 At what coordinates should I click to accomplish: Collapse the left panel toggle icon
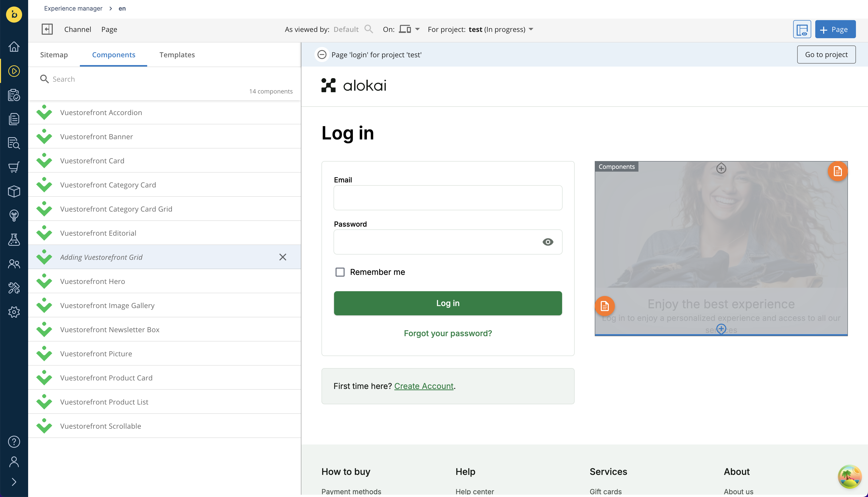click(47, 29)
